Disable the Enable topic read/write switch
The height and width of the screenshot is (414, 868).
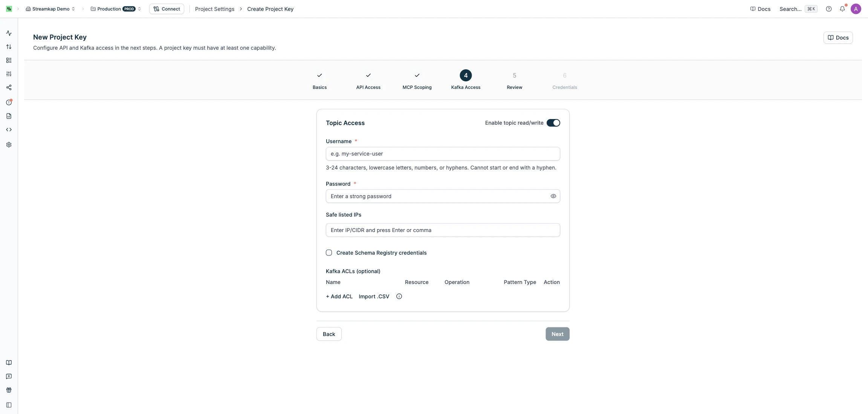(553, 123)
